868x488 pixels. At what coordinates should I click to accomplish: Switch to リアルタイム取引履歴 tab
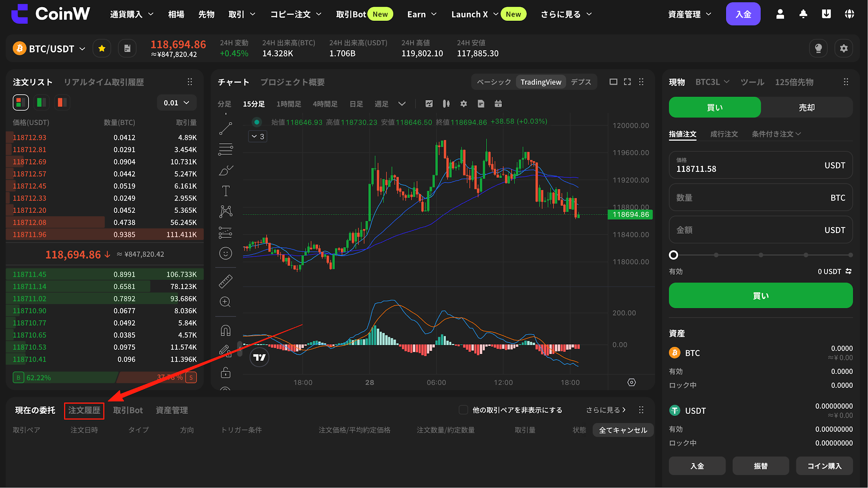point(104,82)
